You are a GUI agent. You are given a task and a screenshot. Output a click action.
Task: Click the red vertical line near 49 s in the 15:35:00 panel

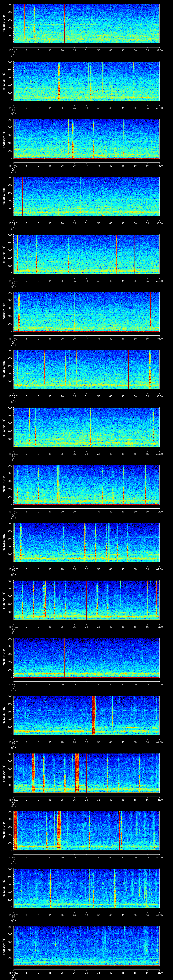click(x=134, y=254)
